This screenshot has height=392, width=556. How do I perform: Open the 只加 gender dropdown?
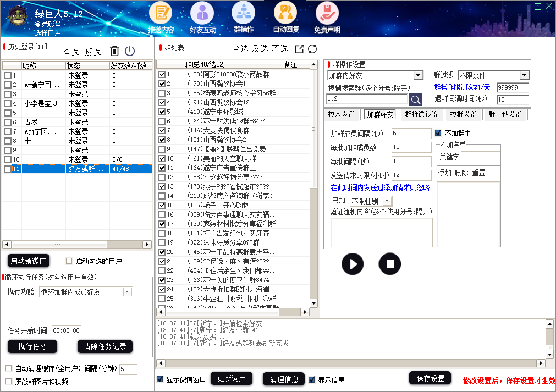pos(387,201)
